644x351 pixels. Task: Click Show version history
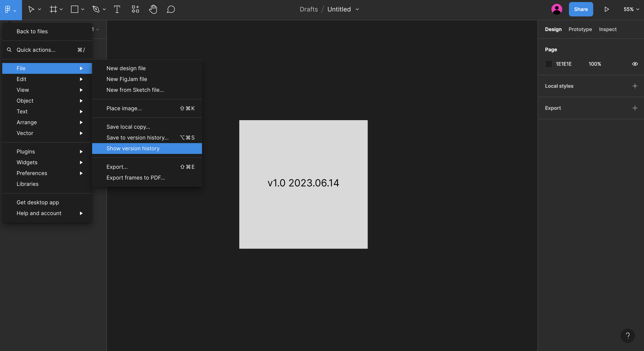(x=147, y=148)
